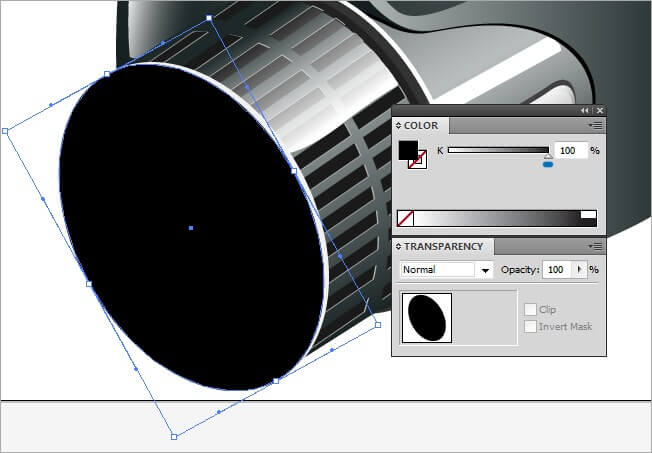Select the black Fill swatch
This screenshot has width=652, height=453.
click(x=408, y=150)
